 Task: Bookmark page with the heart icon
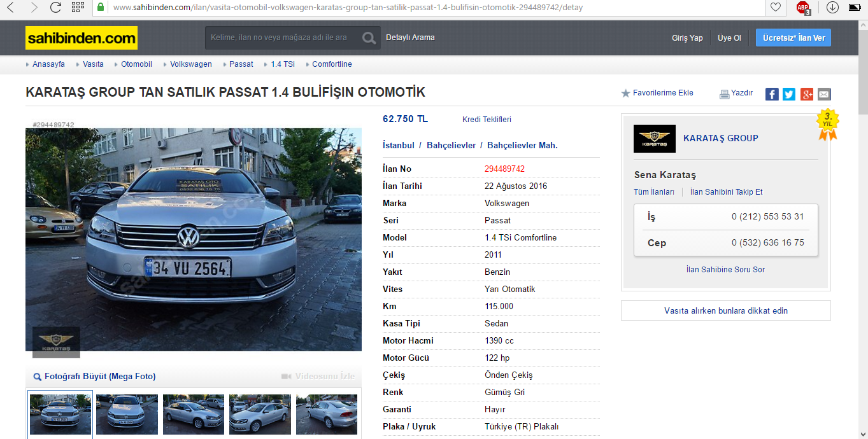pos(775,8)
